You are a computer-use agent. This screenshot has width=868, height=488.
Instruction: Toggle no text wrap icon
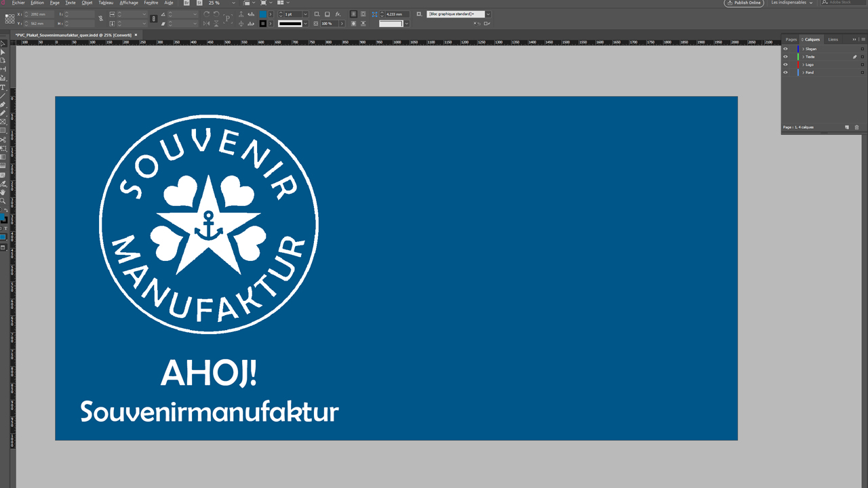(x=353, y=14)
